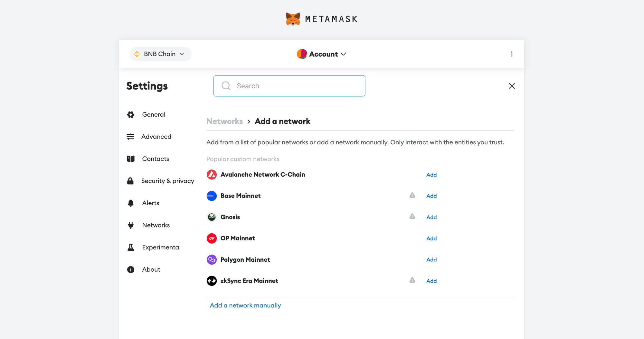644x339 pixels.
Task: Add the zkSync Era Mainnet network
Action: tap(431, 281)
